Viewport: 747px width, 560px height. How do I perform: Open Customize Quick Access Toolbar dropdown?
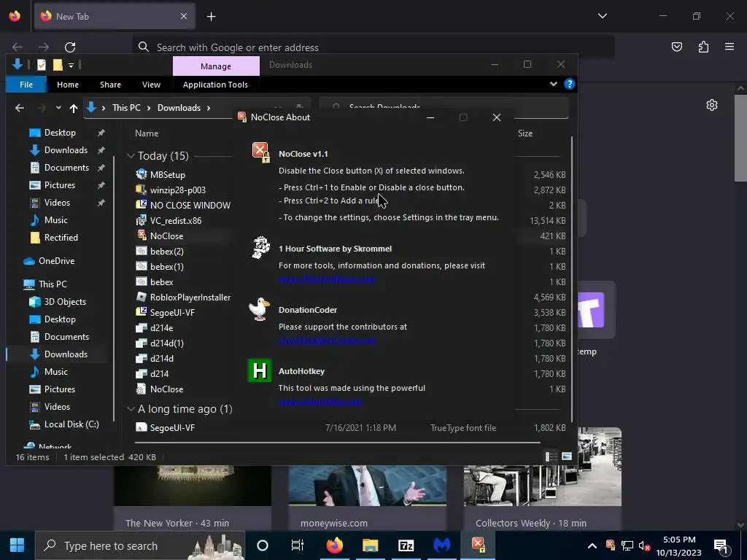71,65
